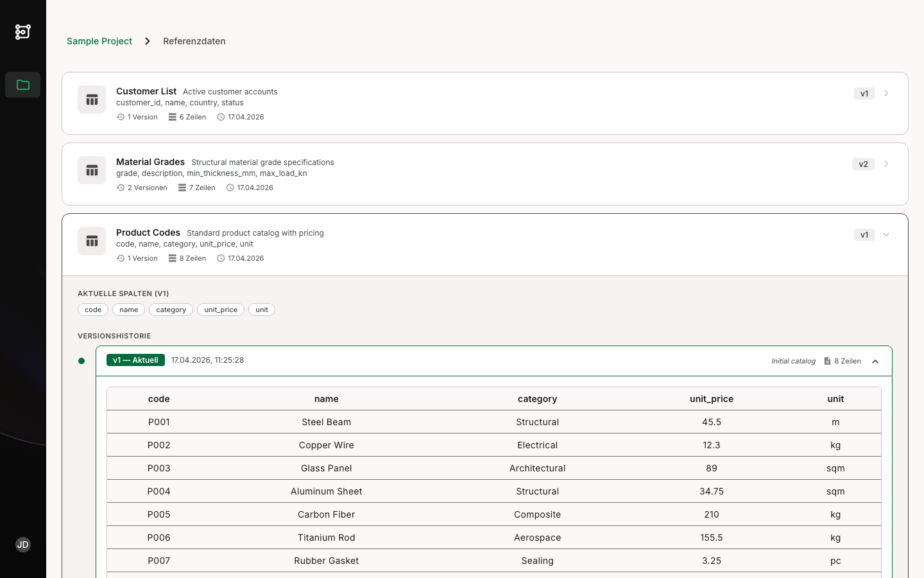Image resolution: width=924 pixels, height=578 pixels.
Task: Click the unit_price table column header
Action: click(x=711, y=399)
